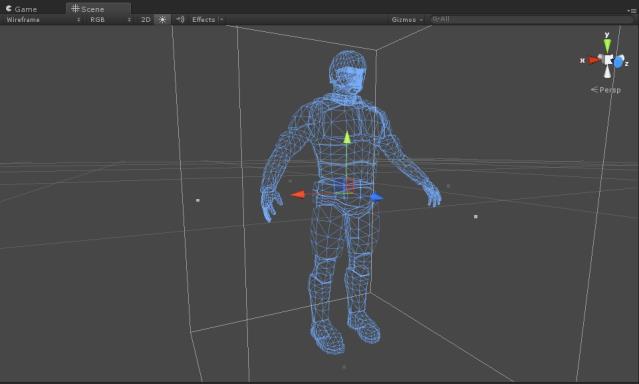Click the red X axis gizmo cone
The width and height of the screenshot is (639, 384).
pos(594,60)
